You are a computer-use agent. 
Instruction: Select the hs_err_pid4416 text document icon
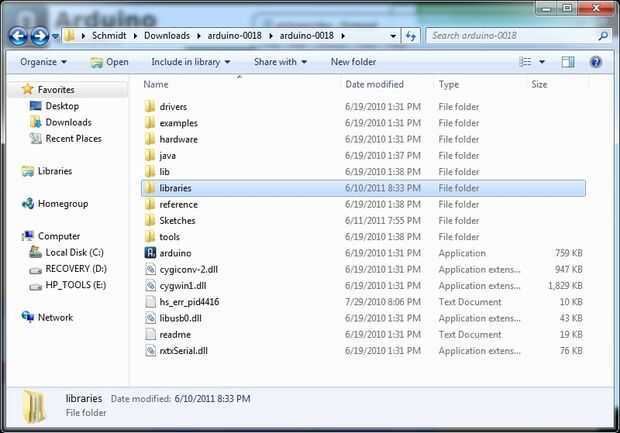click(x=150, y=302)
